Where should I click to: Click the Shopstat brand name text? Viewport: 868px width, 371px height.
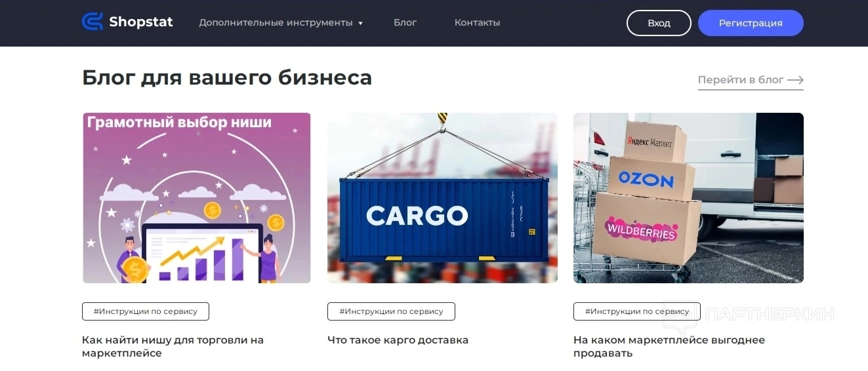coord(141,22)
